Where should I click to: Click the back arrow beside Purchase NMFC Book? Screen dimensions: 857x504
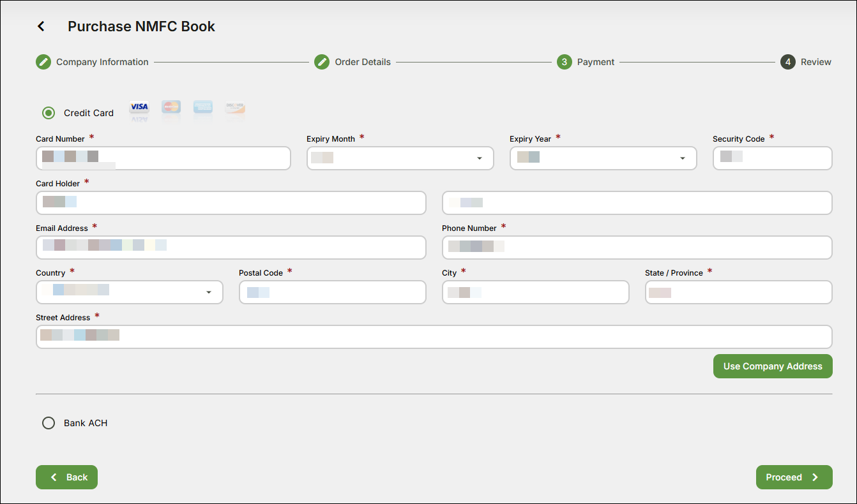pyautogui.click(x=42, y=26)
